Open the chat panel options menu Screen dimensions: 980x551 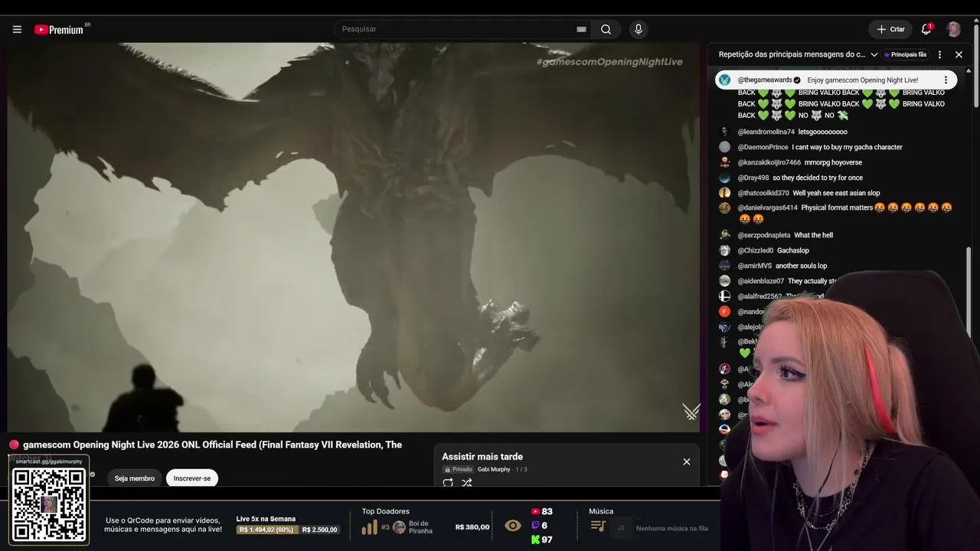click(939, 55)
